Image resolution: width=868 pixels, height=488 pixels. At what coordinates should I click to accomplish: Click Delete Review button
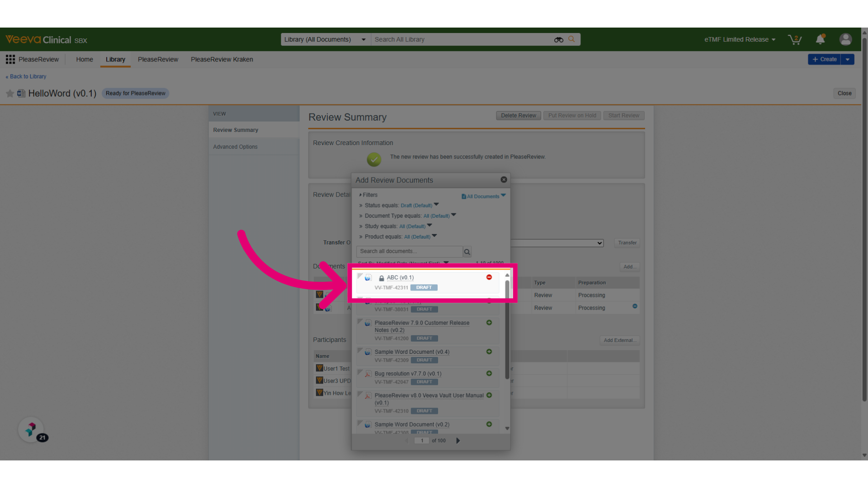pyautogui.click(x=518, y=116)
